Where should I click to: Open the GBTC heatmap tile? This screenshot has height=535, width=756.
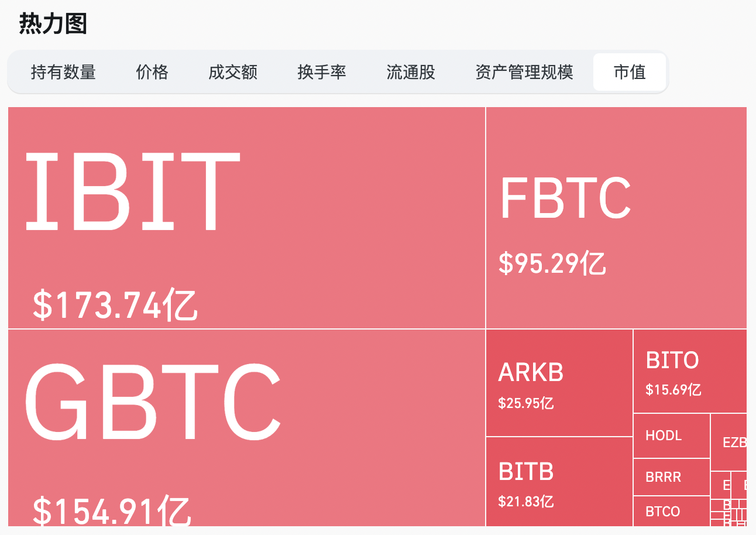(247, 428)
